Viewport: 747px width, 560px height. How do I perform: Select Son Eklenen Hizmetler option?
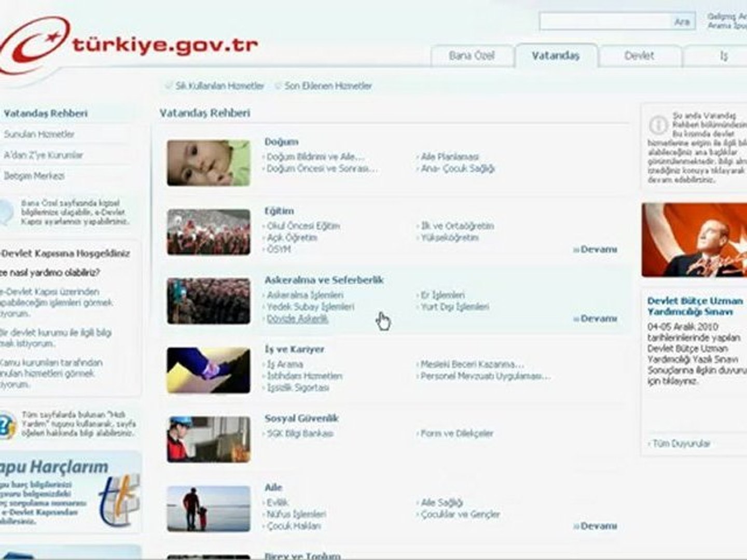pyautogui.click(x=324, y=86)
